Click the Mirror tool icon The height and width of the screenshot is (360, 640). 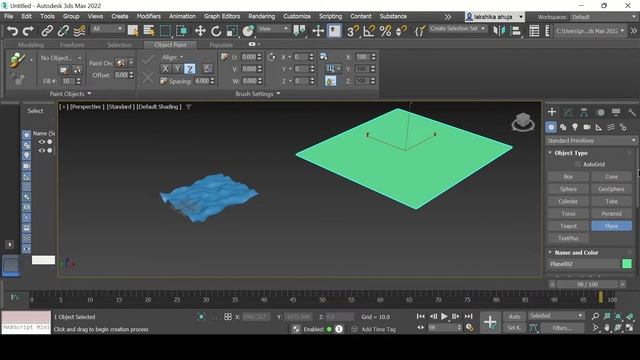pos(499,31)
